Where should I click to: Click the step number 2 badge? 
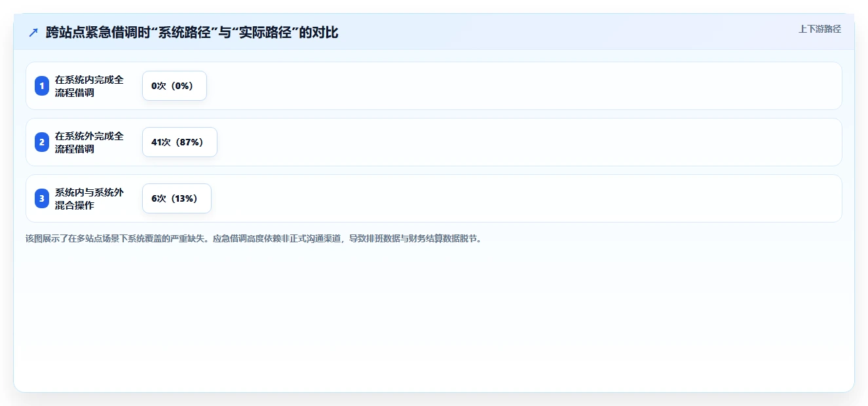(42, 142)
